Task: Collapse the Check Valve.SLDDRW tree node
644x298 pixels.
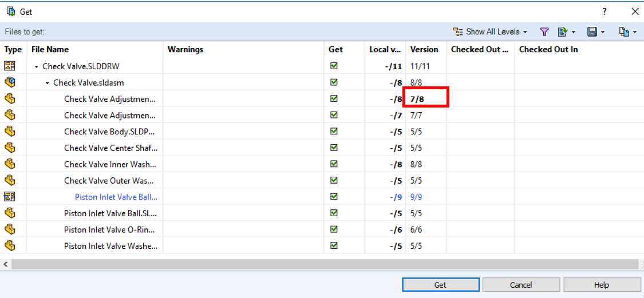Action: pyautogui.click(x=37, y=66)
